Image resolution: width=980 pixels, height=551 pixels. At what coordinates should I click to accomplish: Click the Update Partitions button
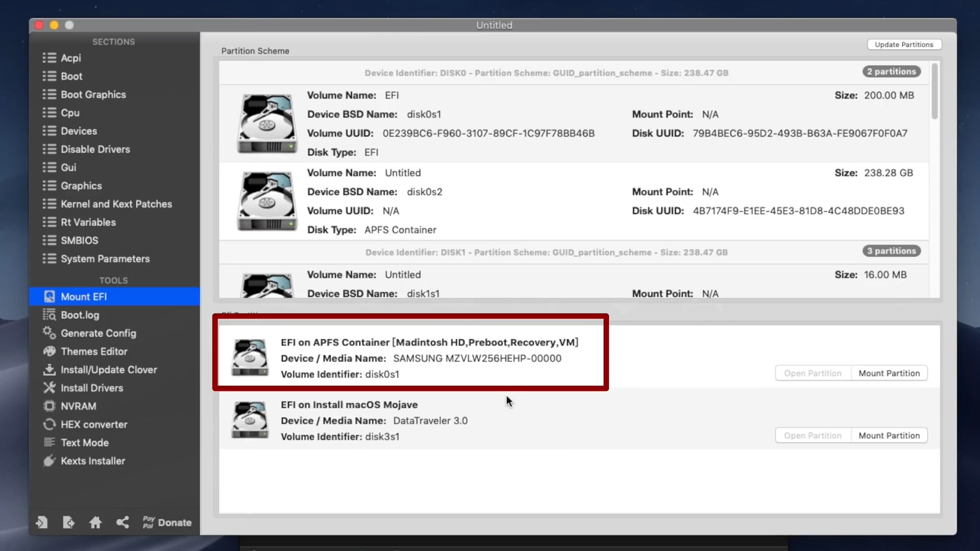[x=903, y=45]
